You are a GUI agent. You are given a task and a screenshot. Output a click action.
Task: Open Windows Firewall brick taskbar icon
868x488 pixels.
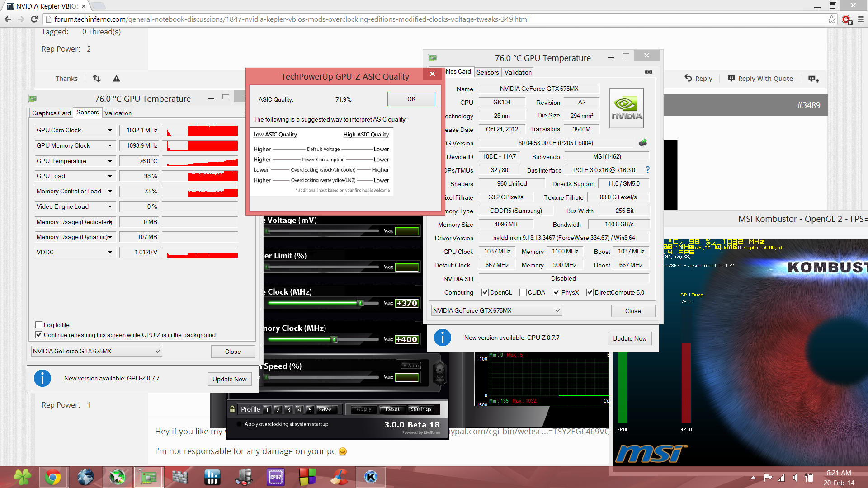point(180,477)
